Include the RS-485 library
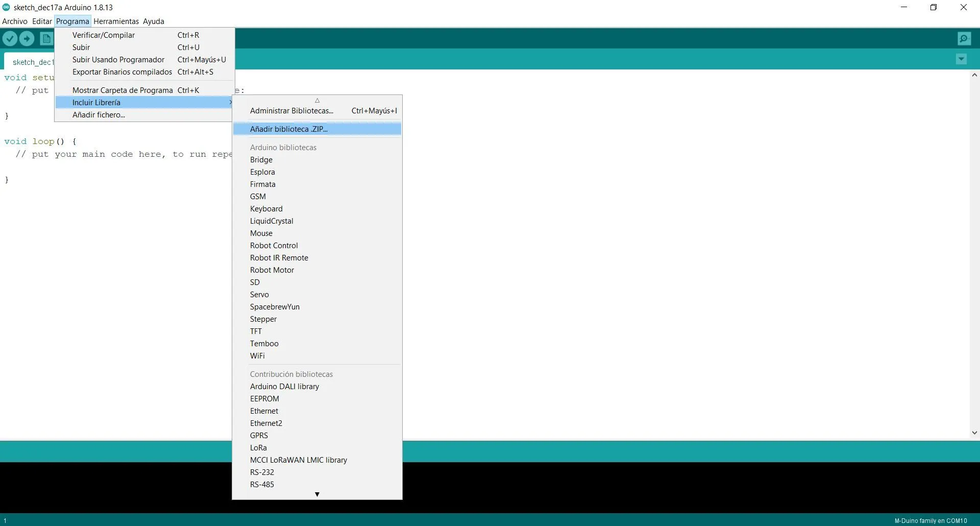 [x=317, y=485]
